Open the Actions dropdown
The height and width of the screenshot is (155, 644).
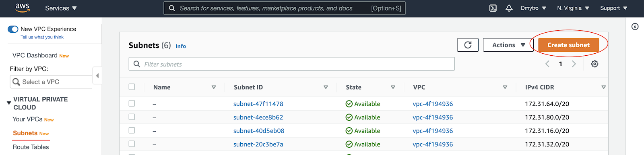(x=508, y=45)
